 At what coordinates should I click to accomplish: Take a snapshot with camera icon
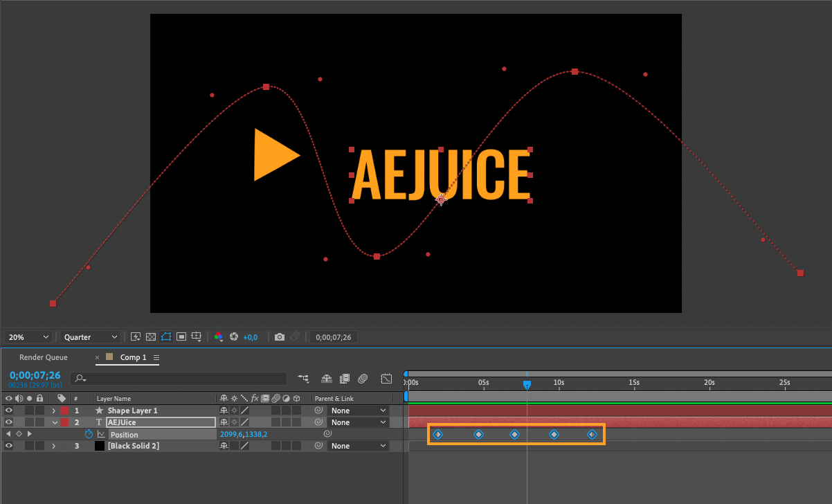pos(280,337)
